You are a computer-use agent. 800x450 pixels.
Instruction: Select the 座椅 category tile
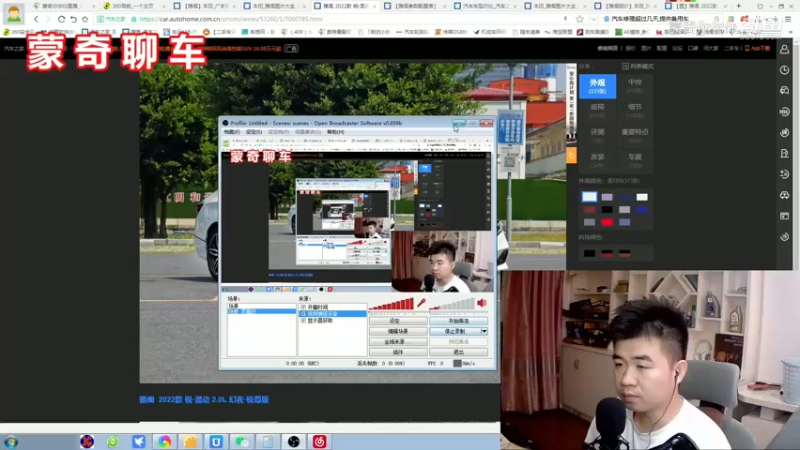click(x=597, y=111)
